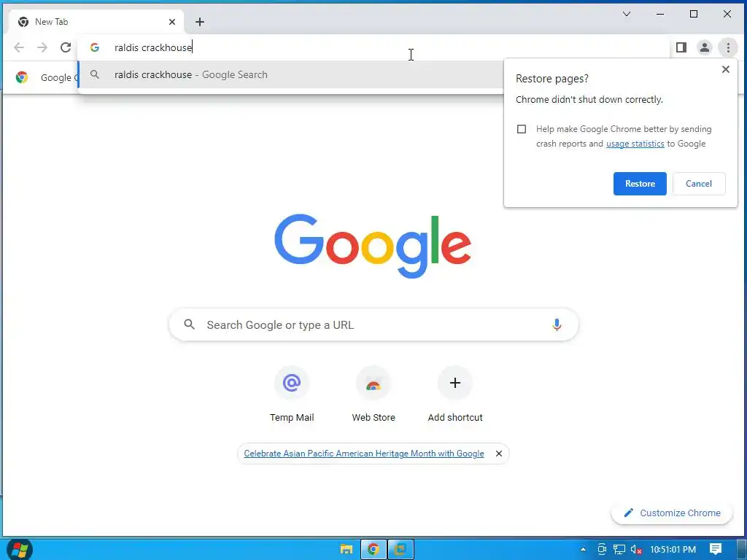This screenshot has width=747, height=560.
Task: Click the search icon in the suggestion row
Action: 95,75
